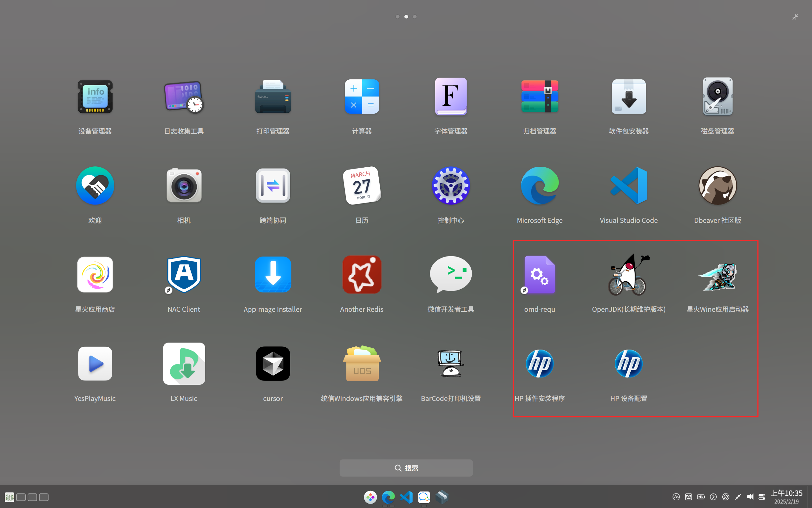
Task: Launch 软件包安装器
Action: point(628,97)
